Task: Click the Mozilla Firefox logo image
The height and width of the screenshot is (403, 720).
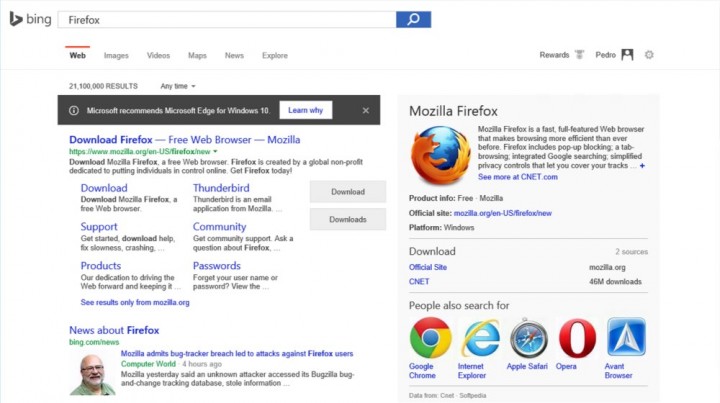Action: pos(440,155)
